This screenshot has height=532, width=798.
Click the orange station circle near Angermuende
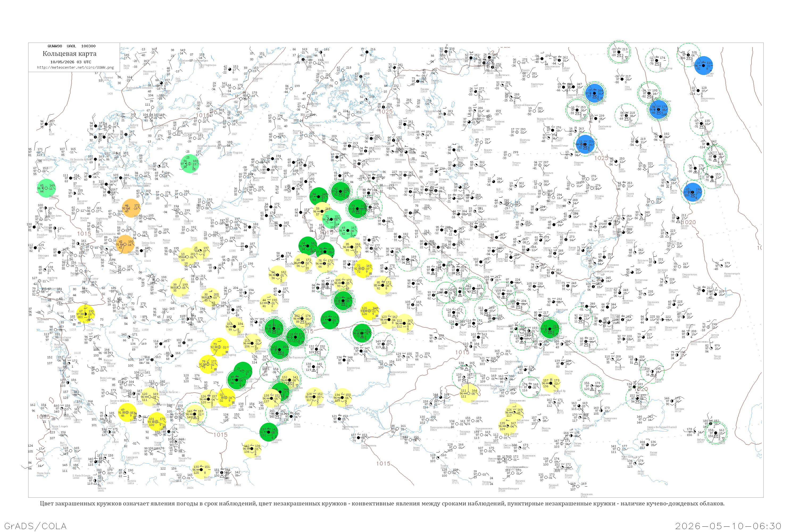pos(131,208)
